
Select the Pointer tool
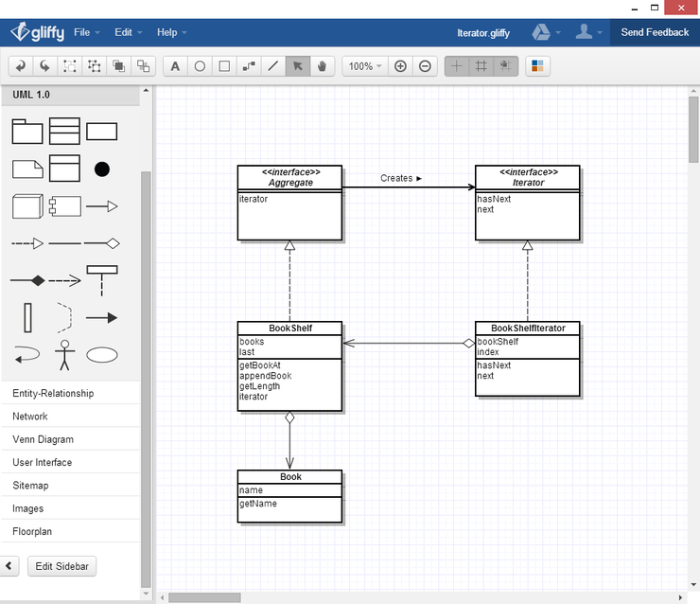pyautogui.click(x=298, y=66)
